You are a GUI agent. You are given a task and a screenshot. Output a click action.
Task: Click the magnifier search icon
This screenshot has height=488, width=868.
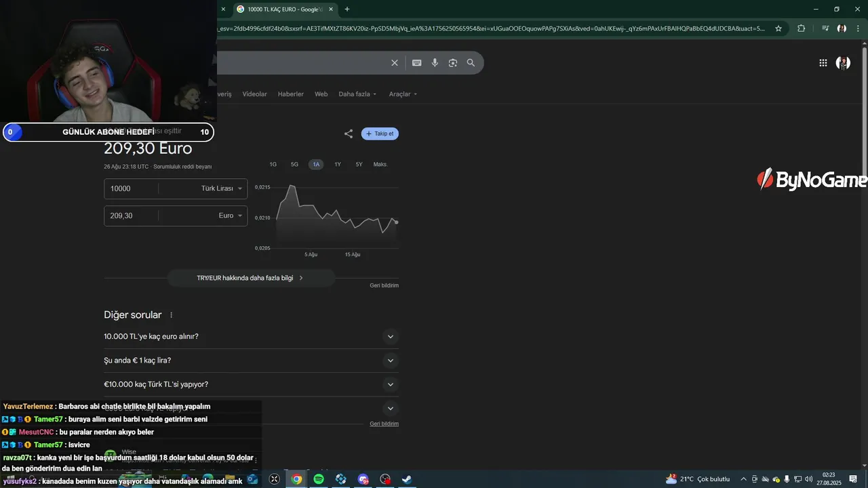click(471, 63)
